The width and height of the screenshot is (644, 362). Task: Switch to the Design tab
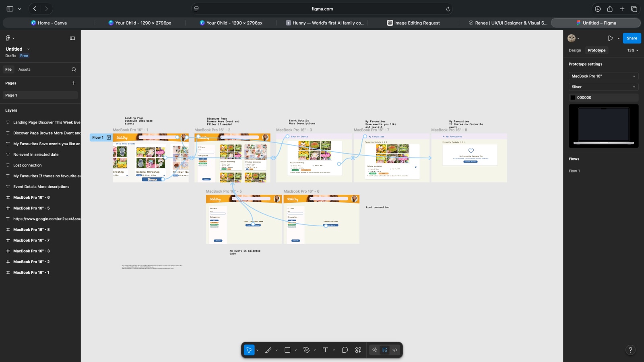pyautogui.click(x=575, y=50)
